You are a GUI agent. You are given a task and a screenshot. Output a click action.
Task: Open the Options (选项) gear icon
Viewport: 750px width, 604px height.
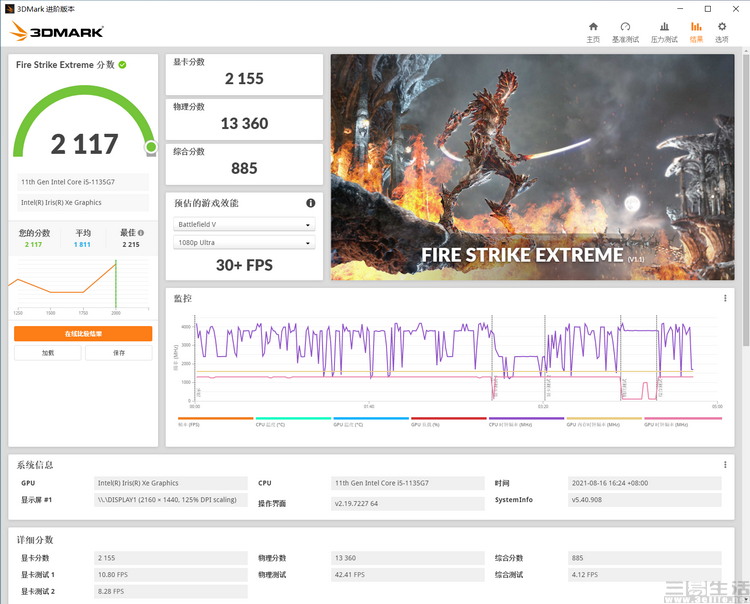(x=721, y=32)
